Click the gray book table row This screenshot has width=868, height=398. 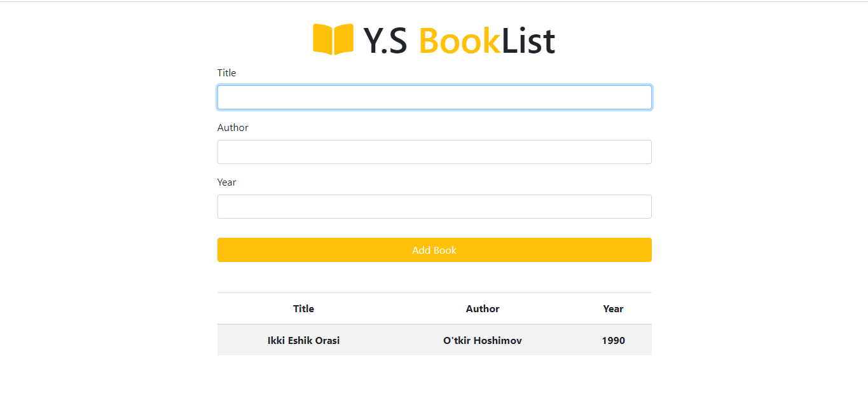pyautogui.click(x=434, y=340)
